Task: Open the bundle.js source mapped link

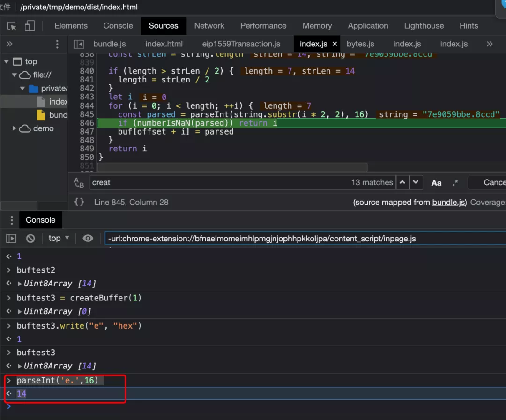Action: [x=449, y=202]
